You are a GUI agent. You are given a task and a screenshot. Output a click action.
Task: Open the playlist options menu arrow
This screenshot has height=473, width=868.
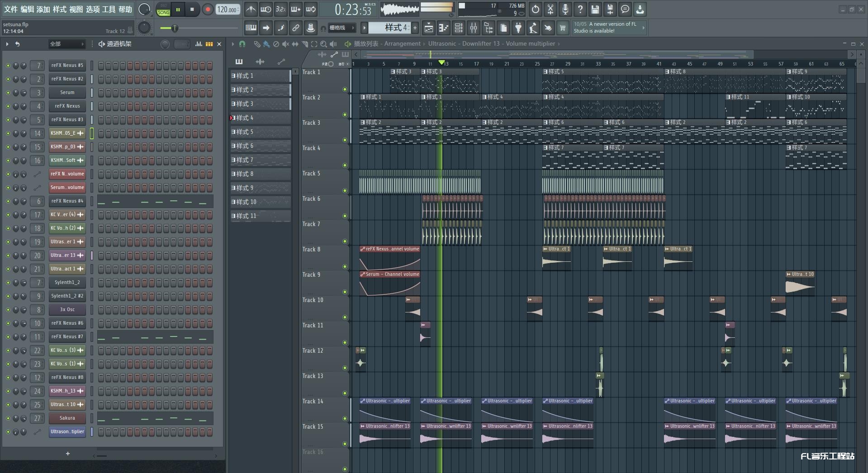[x=233, y=44]
